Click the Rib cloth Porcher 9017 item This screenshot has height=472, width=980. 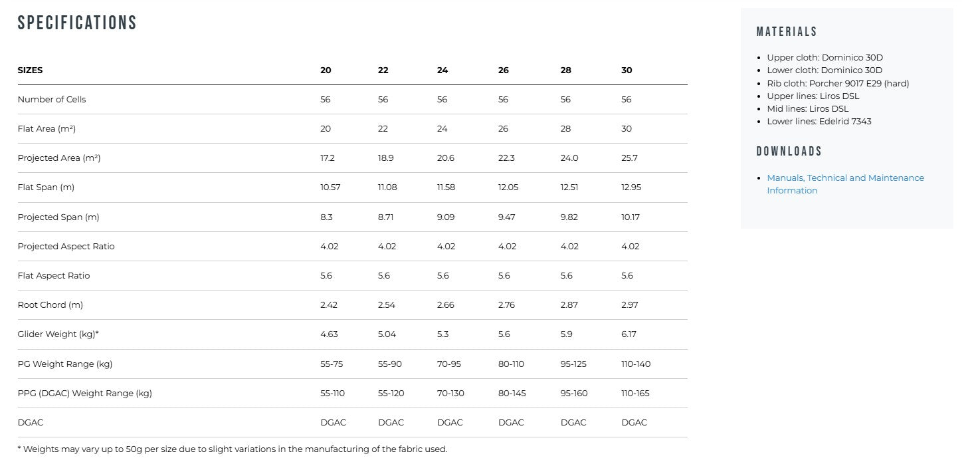(838, 84)
